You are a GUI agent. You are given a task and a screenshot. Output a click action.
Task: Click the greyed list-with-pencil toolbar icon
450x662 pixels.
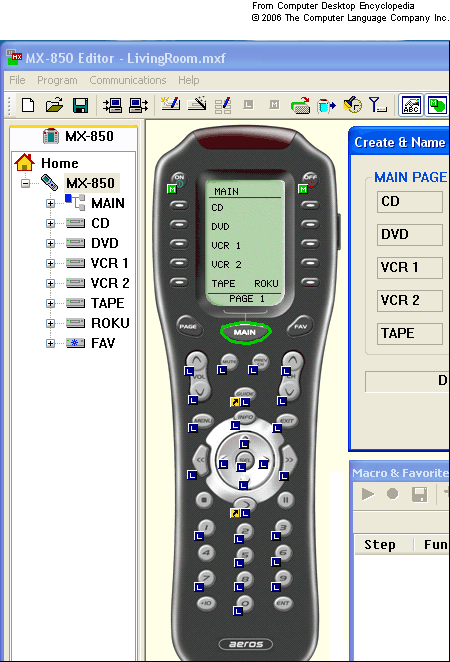(x=223, y=106)
